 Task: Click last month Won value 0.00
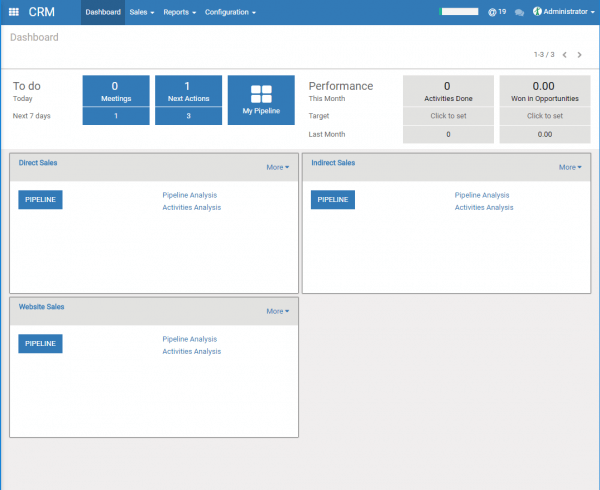pyautogui.click(x=545, y=134)
